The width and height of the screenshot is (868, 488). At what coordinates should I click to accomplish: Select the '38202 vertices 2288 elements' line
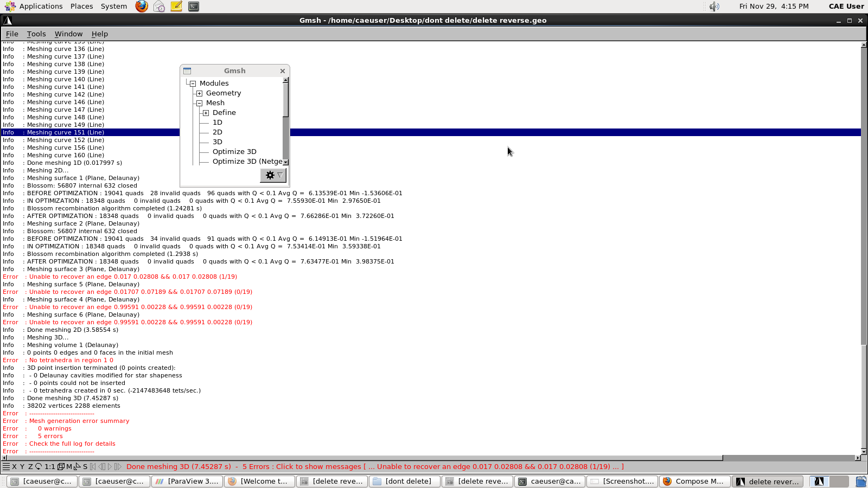(74, 406)
